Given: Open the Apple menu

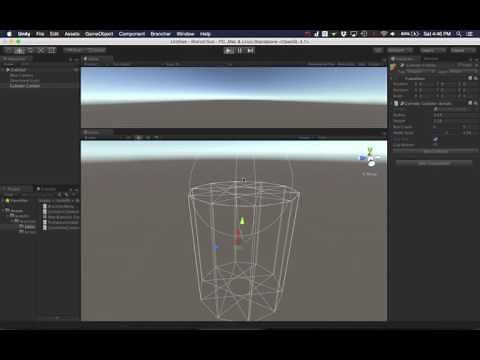Looking at the screenshot, I should (x=9, y=34).
